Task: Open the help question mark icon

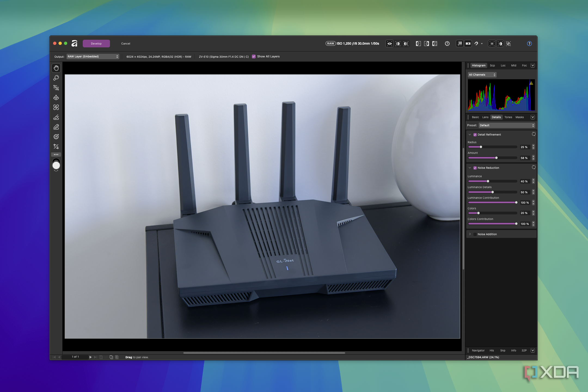Action: 529,44
